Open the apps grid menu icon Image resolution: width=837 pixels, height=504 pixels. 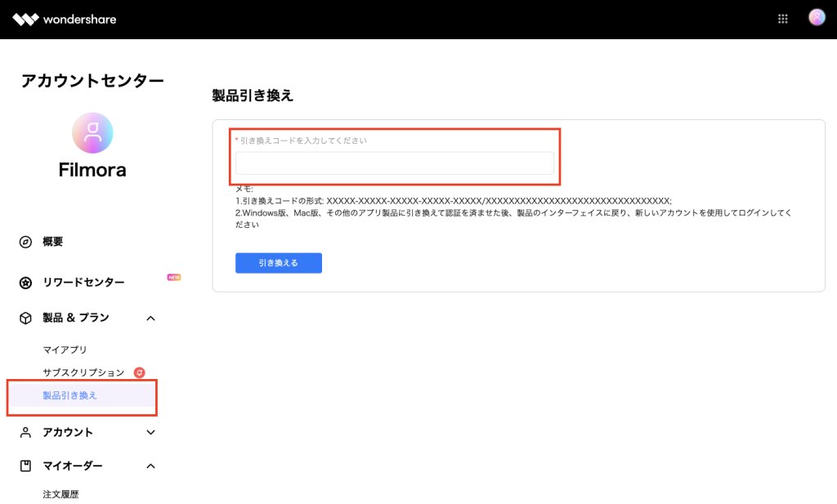click(x=783, y=19)
